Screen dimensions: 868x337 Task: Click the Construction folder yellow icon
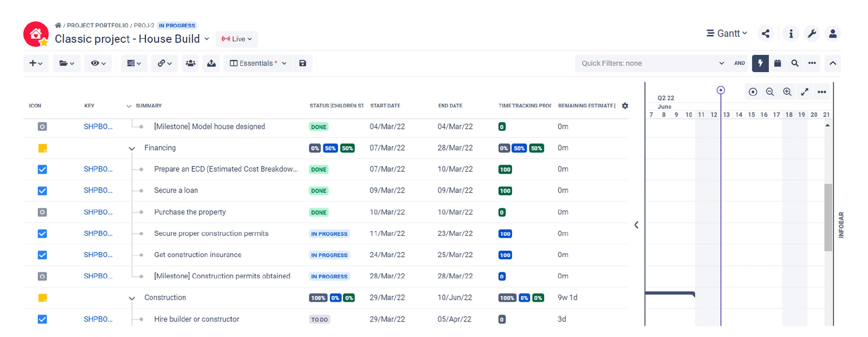(43, 298)
